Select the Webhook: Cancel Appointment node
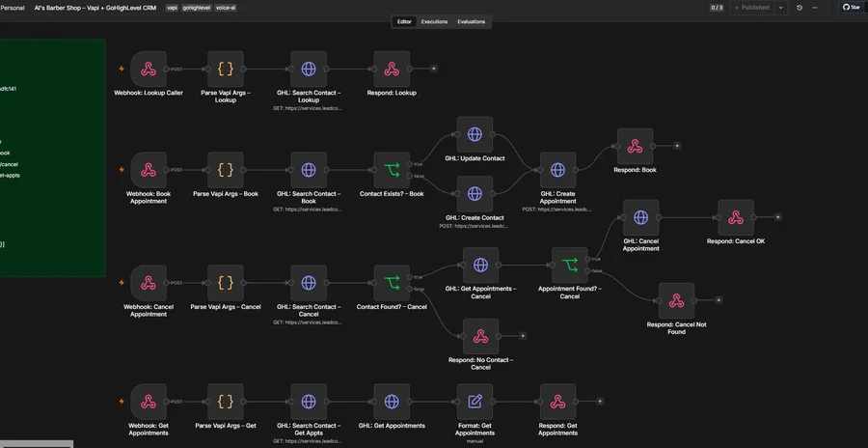Image resolution: width=868 pixels, height=448 pixels. (149, 283)
